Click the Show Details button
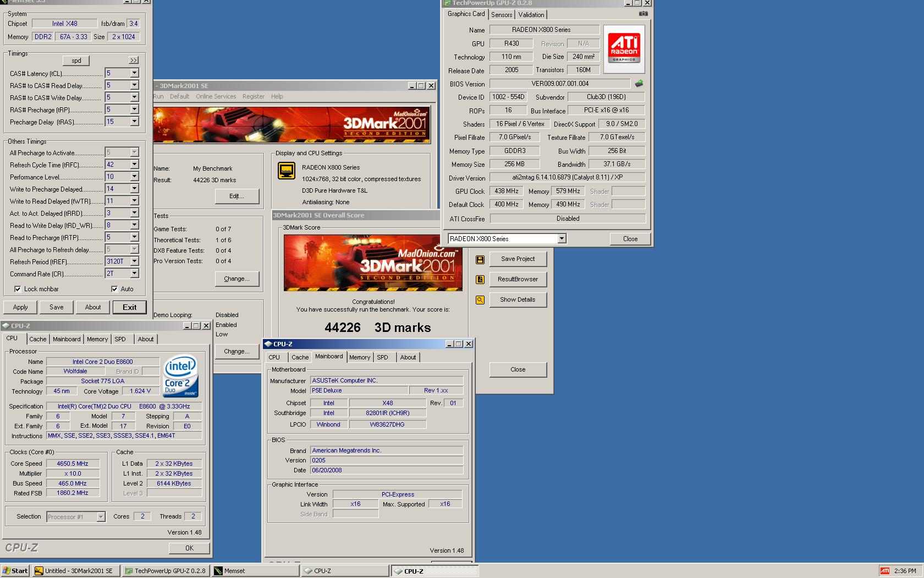 tap(518, 299)
